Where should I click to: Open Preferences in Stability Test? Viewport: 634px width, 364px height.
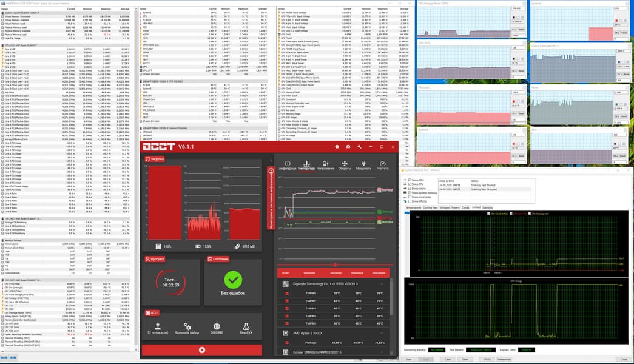(504, 359)
